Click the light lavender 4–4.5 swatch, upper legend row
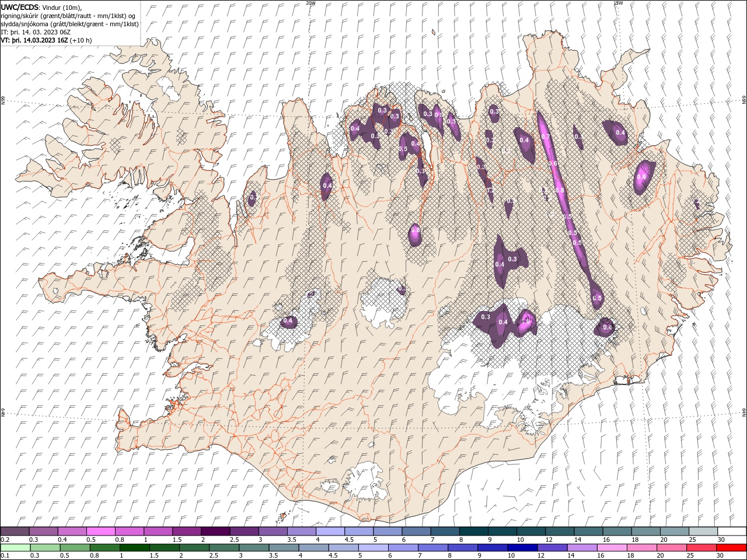Viewport: 747px width, 560px height. tap(331, 531)
